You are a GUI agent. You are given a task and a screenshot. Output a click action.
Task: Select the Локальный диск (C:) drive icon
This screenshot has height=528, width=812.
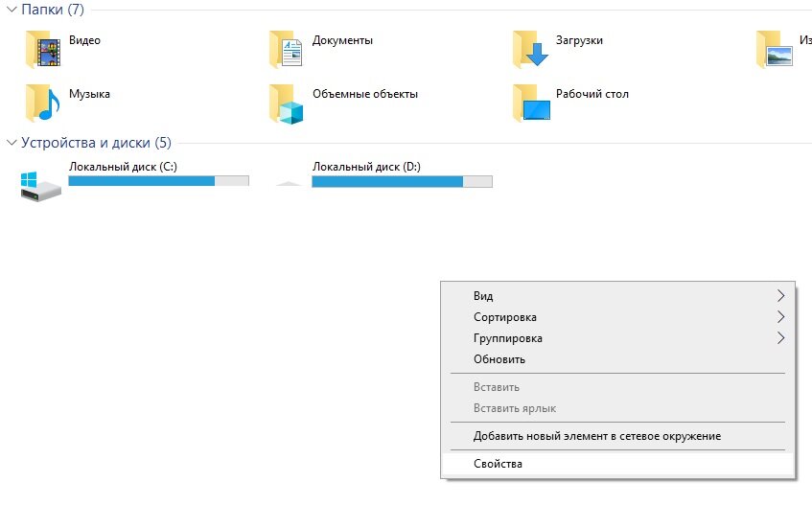click(x=41, y=186)
